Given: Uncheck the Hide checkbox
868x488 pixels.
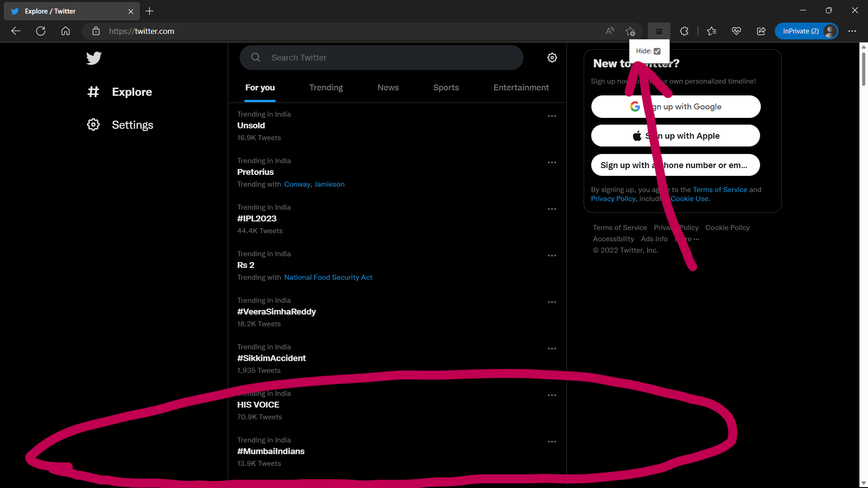Looking at the screenshot, I should click(x=657, y=51).
